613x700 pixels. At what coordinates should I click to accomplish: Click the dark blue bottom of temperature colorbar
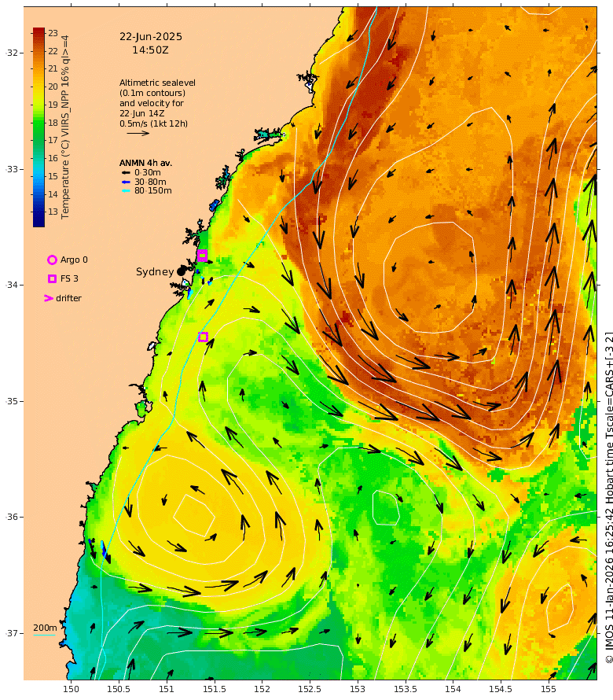pos(39,221)
